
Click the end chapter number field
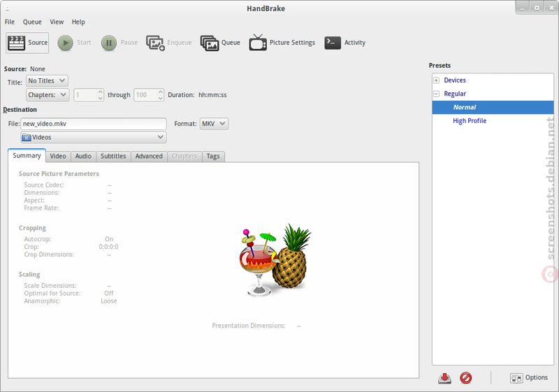point(145,95)
